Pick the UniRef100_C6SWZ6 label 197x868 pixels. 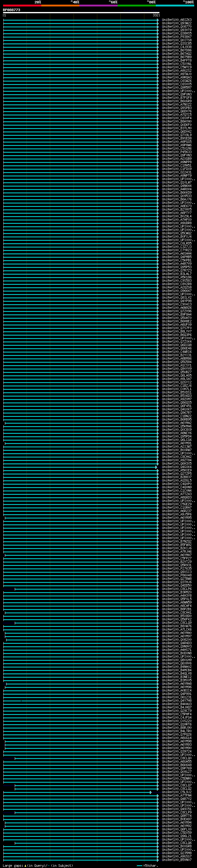(x=177, y=81)
